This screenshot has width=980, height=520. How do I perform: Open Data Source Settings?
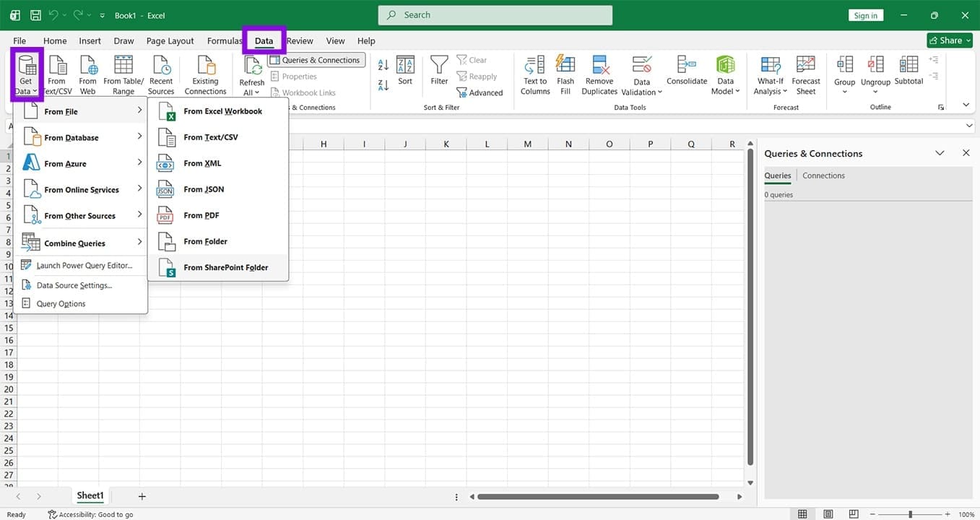tap(81, 285)
